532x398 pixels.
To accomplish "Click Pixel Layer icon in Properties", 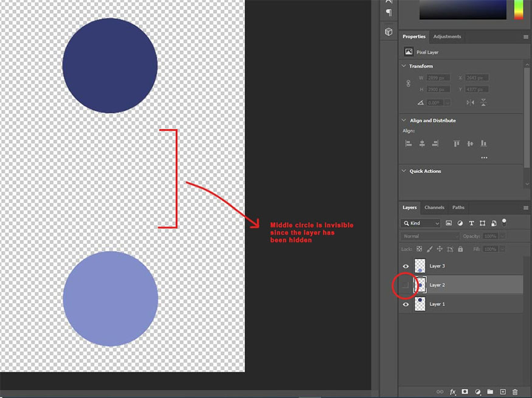I will (409, 52).
